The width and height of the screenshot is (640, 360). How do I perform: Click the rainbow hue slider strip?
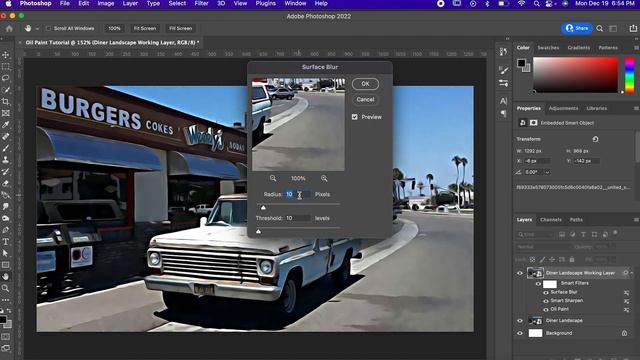tap(630, 75)
